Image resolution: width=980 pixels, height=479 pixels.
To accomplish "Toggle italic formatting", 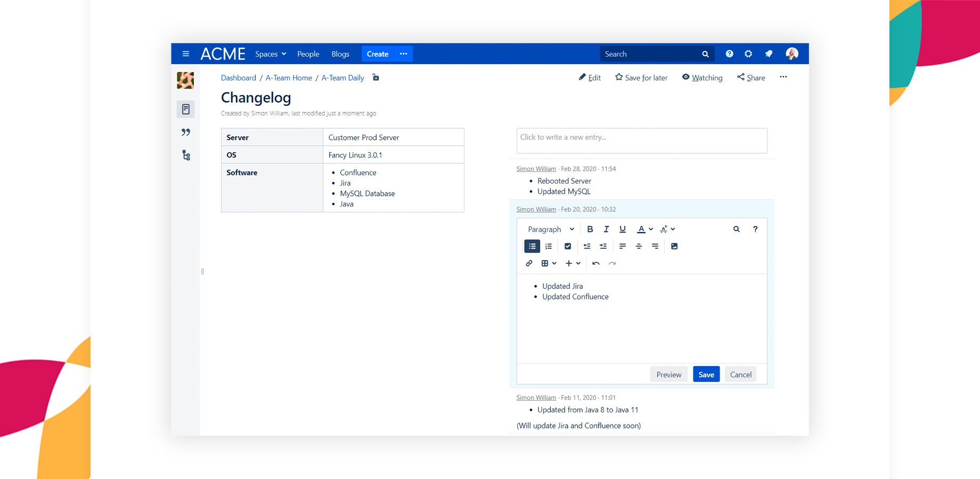I will click(606, 229).
